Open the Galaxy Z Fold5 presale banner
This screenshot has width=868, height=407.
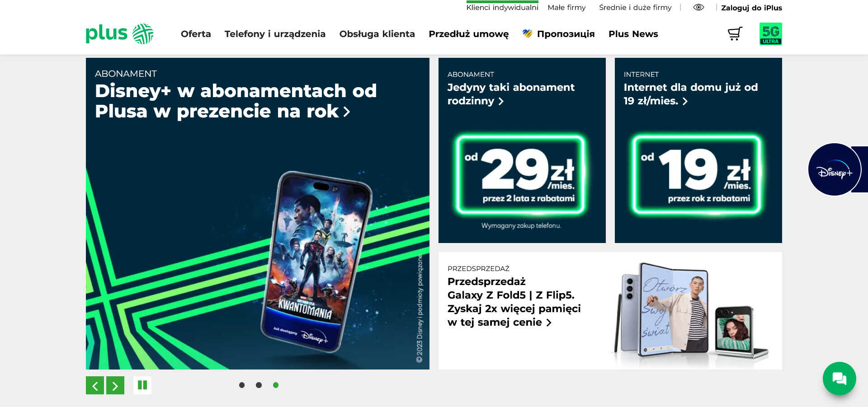pos(610,311)
